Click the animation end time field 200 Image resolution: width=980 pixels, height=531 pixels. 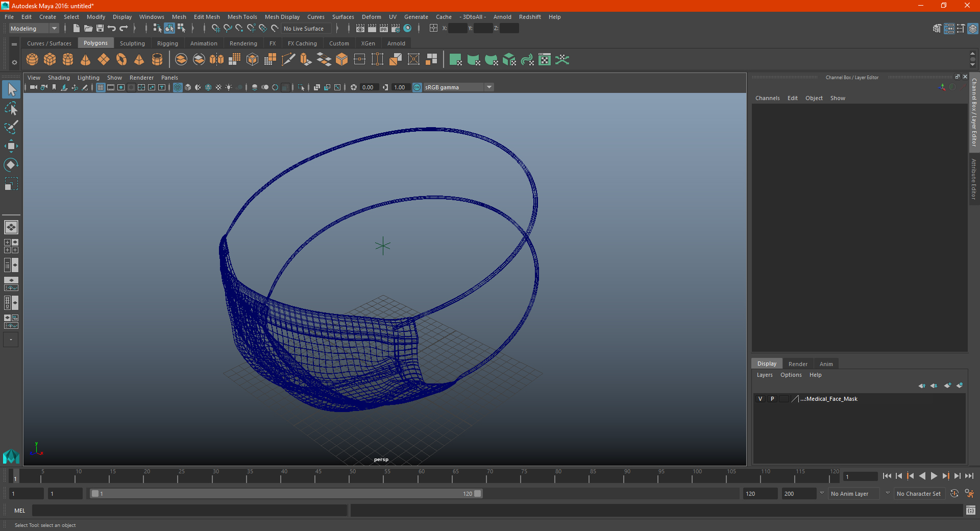click(x=799, y=494)
